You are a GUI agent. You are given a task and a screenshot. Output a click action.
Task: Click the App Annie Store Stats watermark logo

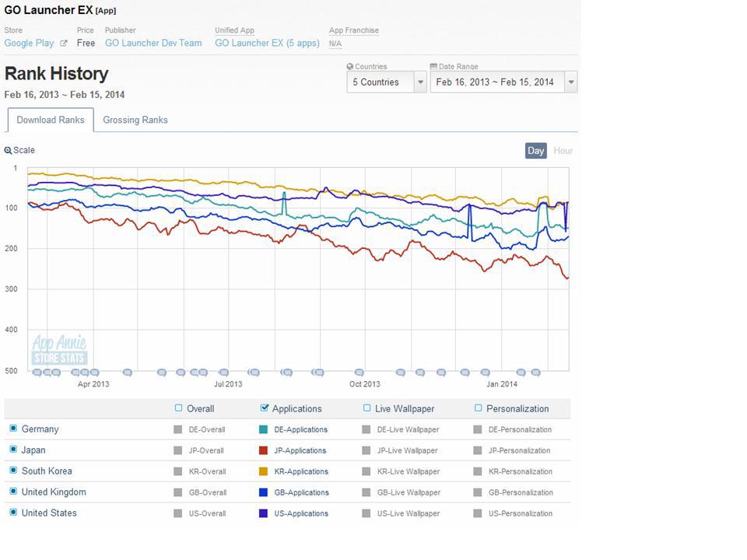[x=59, y=350]
